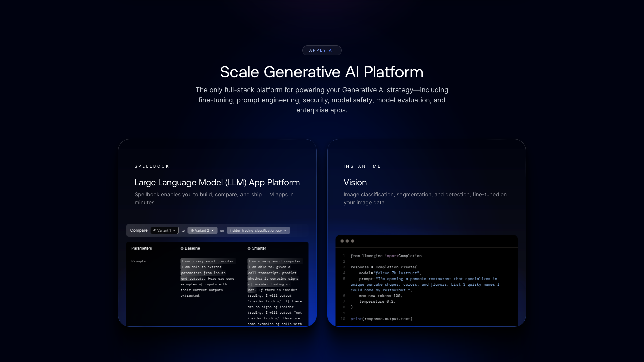Click the SPELLBOOK label

point(152,166)
